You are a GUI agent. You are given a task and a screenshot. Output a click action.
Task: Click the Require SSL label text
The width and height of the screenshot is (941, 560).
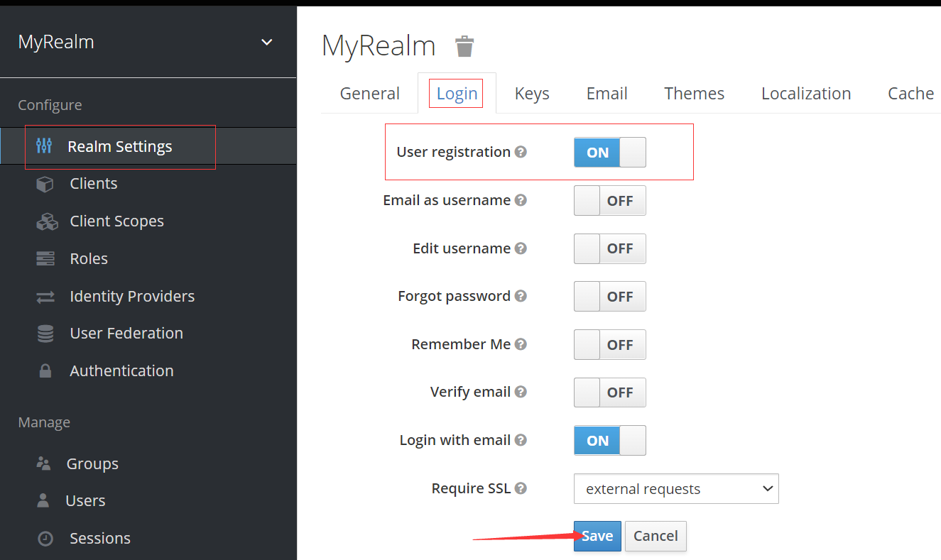471,488
